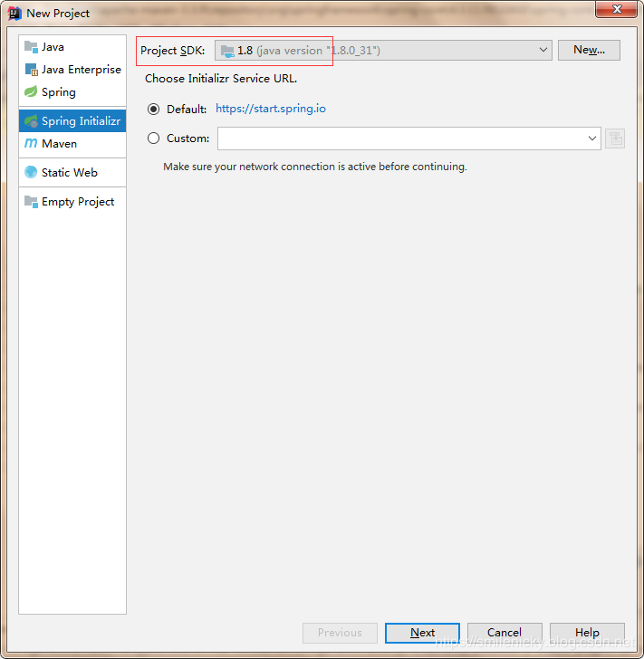Choose the Static Web project type
Image resolution: width=644 pixels, height=659 pixels.
pyautogui.click(x=72, y=172)
